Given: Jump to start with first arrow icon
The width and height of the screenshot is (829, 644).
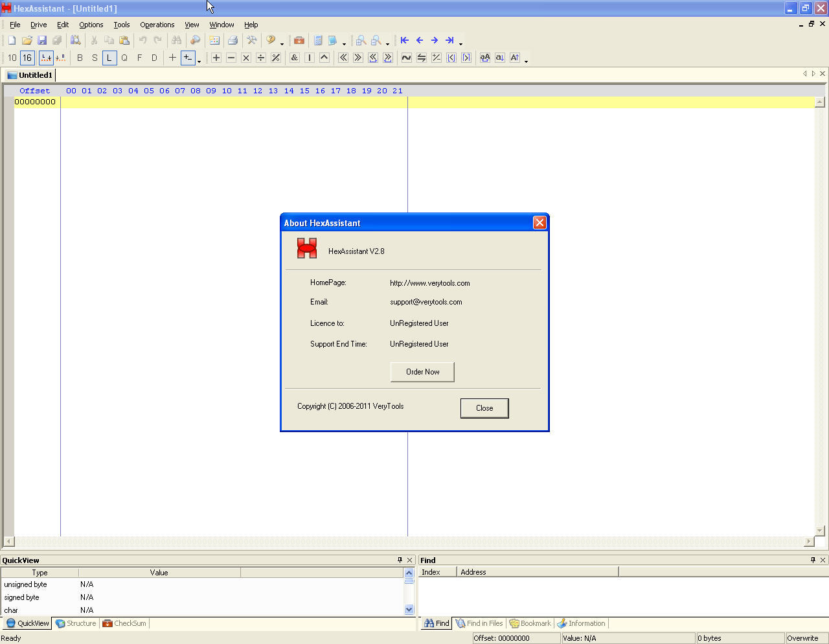Looking at the screenshot, I should 404,40.
